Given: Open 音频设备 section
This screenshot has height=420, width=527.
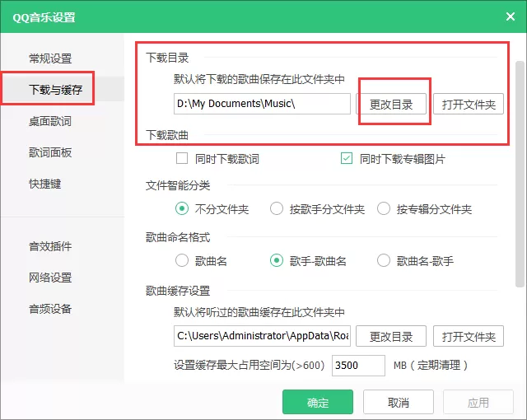Looking at the screenshot, I should click(50, 309).
